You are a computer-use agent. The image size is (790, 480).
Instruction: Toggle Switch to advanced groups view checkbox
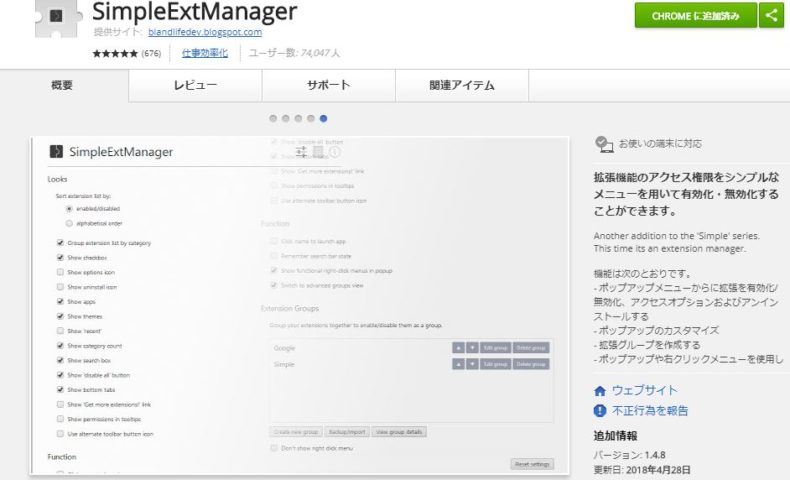pyautogui.click(x=274, y=285)
